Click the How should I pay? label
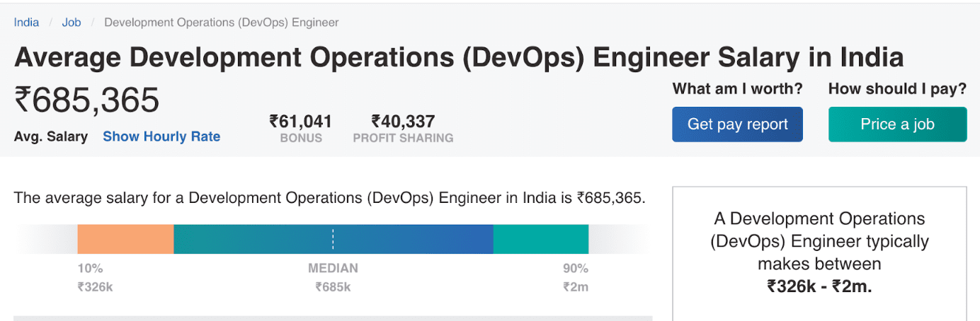The height and width of the screenshot is (321, 980). (x=897, y=89)
